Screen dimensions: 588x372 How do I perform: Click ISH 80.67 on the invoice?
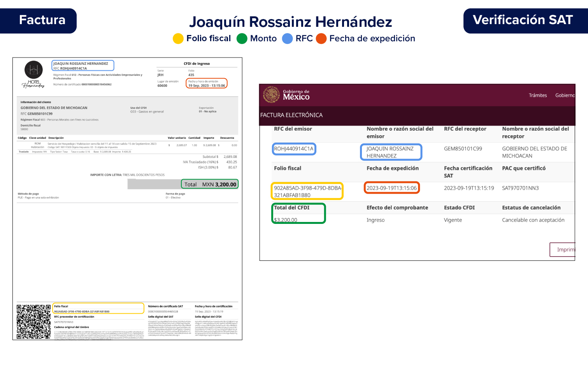pyautogui.click(x=217, y=168)
